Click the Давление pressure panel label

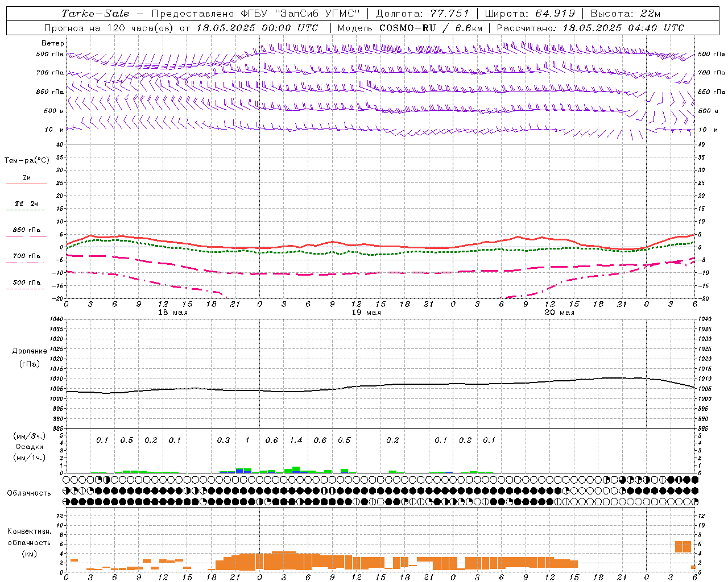(x=30, y=351)
